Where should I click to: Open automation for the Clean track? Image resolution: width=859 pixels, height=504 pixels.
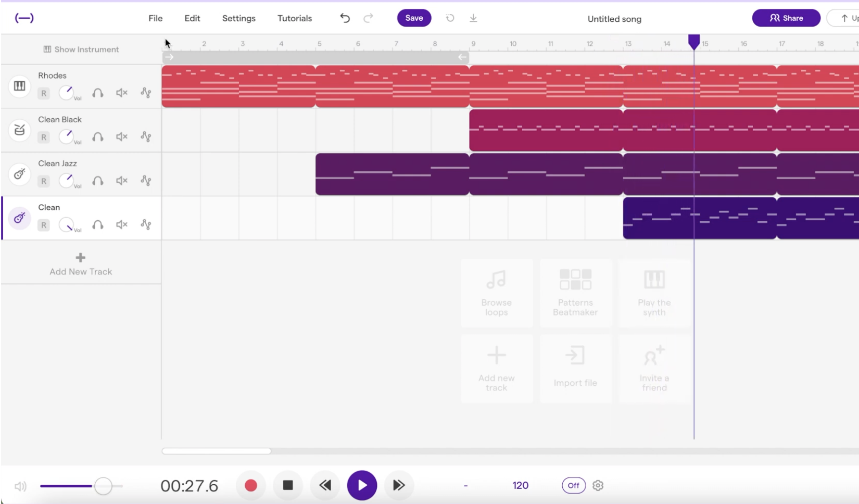pos(146,224)
